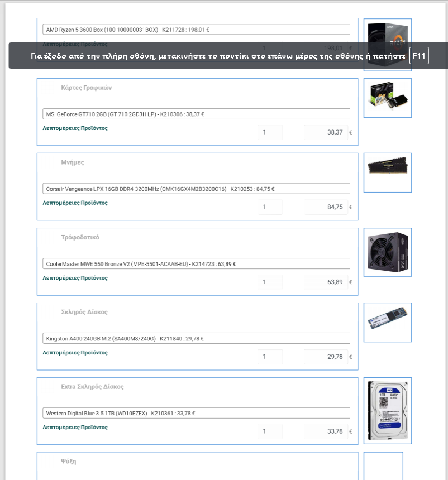Open product details link under Corsair Vengeance
The height and width of the screenshot is (480, 448).
coord(75,203)
